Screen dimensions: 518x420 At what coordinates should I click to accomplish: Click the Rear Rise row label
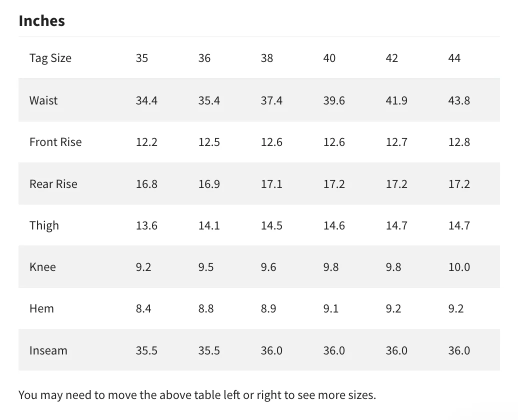[53, 184]
